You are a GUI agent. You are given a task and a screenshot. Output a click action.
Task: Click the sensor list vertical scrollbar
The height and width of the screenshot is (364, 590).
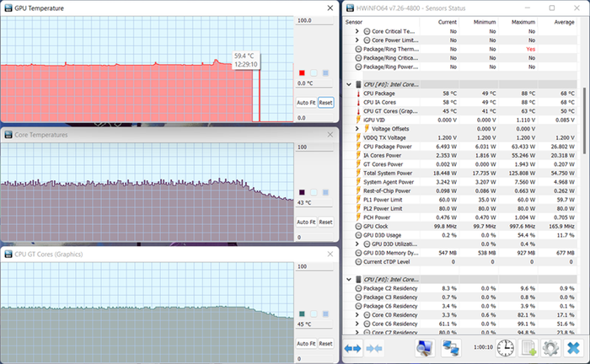click(x=584, y=120)
